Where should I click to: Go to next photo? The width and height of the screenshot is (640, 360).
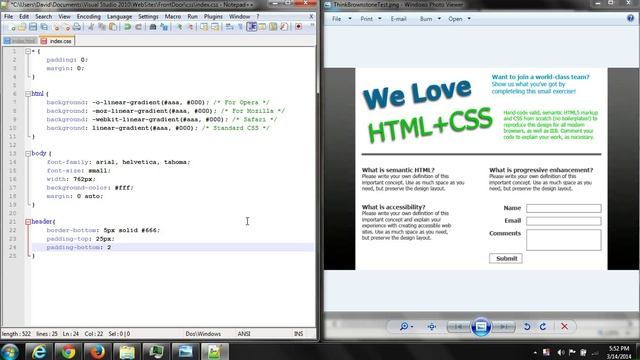[504, 327]
